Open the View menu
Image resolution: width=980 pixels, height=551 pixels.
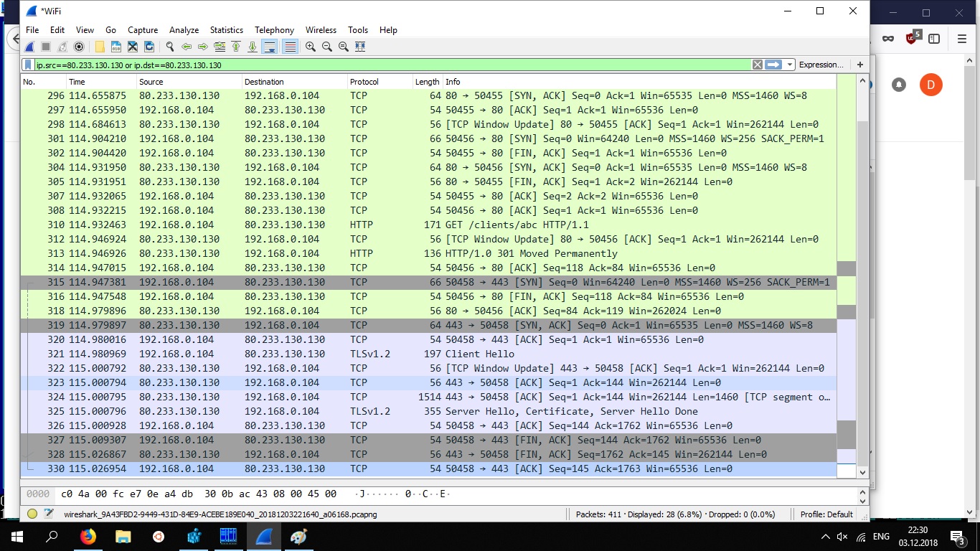(85, 30)
